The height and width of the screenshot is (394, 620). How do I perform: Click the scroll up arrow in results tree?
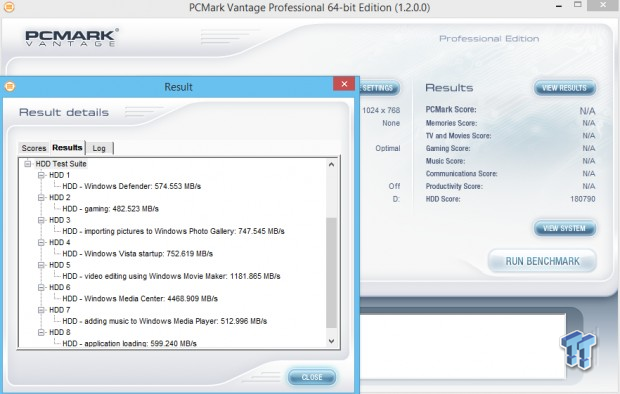pyautogui.click(x=331, y=164)
